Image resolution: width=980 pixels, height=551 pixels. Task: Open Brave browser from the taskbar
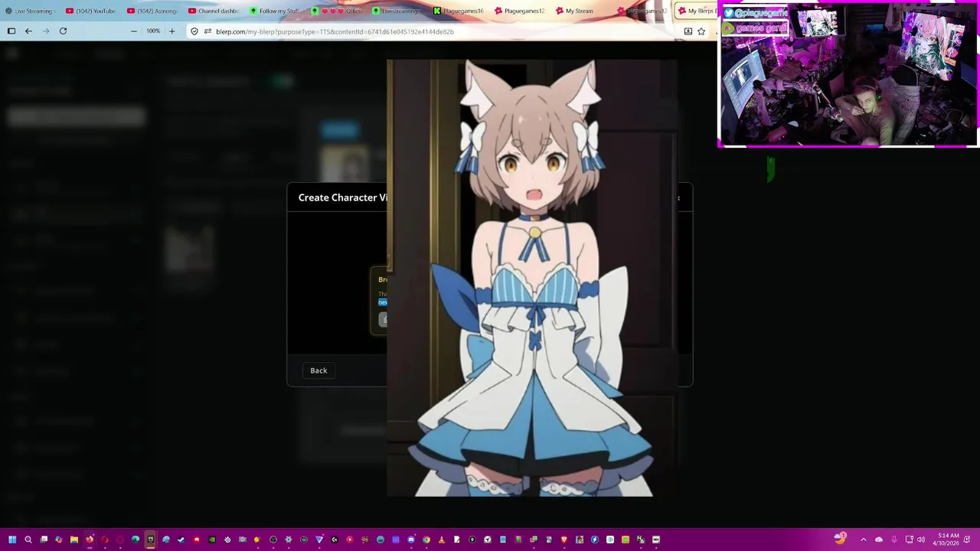click(x=564, y=540)
